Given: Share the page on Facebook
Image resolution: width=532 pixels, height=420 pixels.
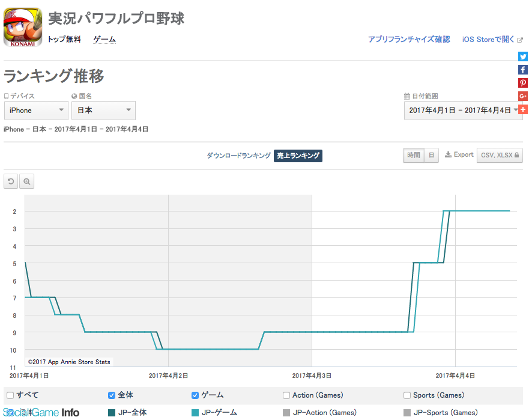Looking at the screenshot, I should (x=523, y=70).
